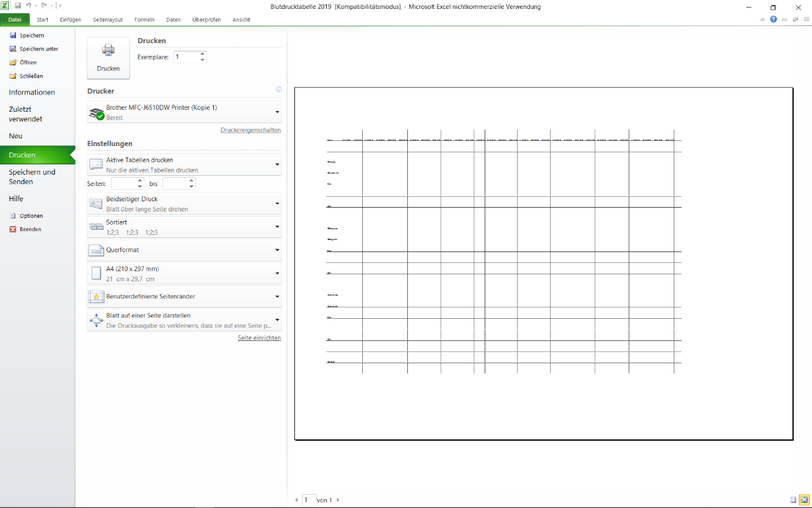The height and width of the screenshot is (508, 812).
Task: Click the 'bis' end page field
Action: coord(176,184)
